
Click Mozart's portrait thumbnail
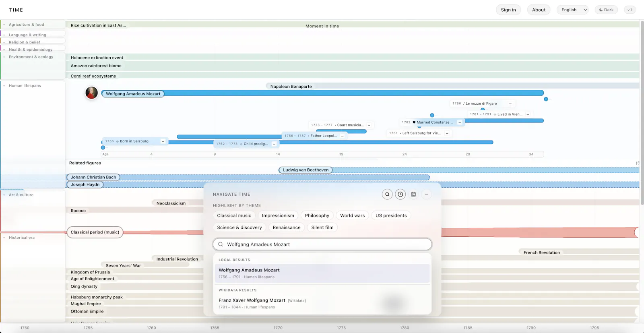click(x=92, y=93)
